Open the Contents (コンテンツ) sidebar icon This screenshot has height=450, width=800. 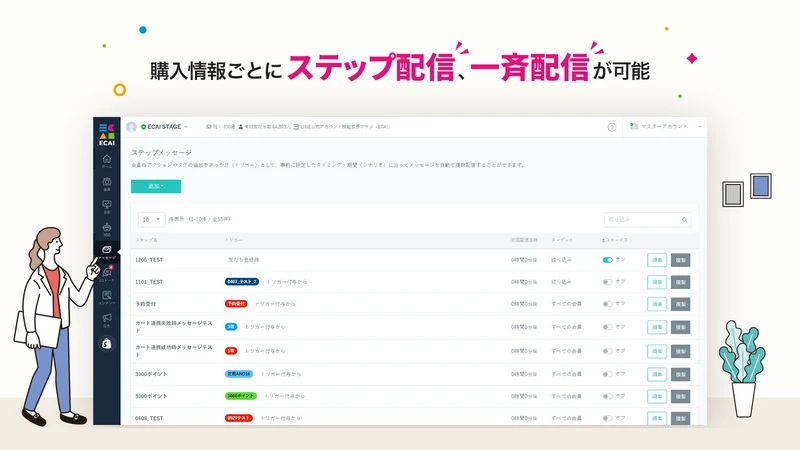(x=107, y=297)
